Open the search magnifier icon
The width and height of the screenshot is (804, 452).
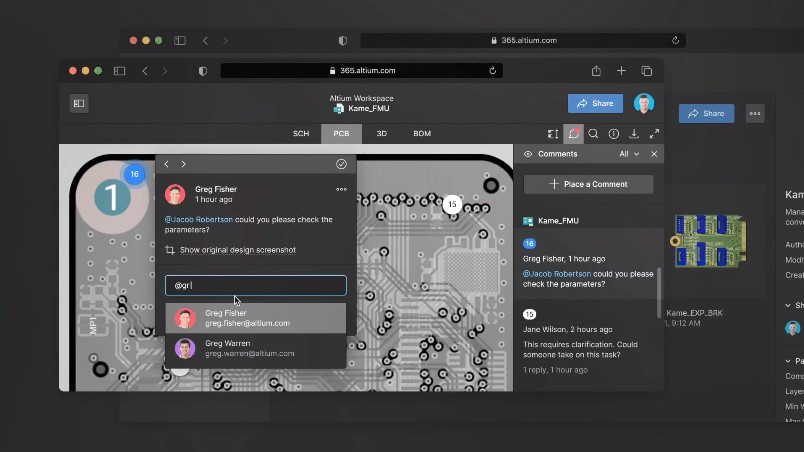pyautogui.click(x=593, y=134)
